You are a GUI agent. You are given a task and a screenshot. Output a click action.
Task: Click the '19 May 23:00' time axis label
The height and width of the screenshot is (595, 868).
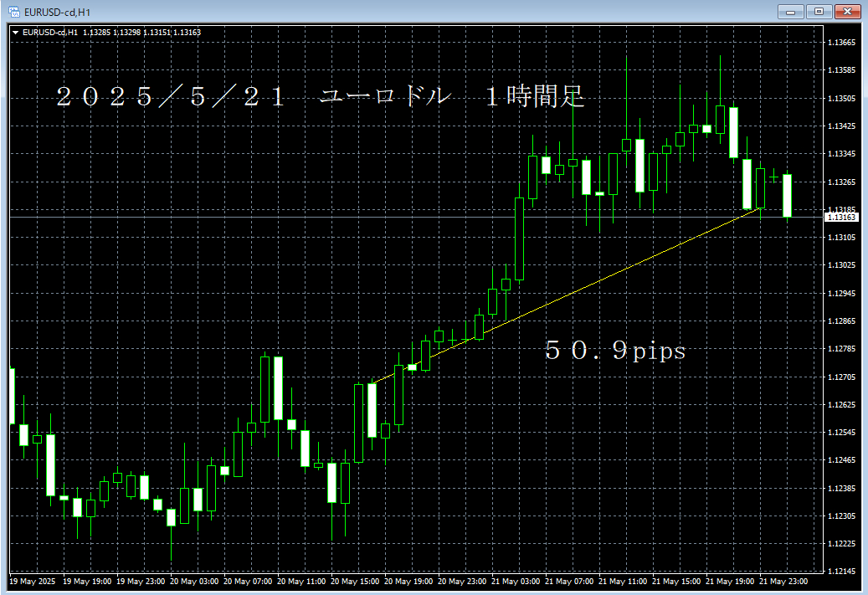141,581
